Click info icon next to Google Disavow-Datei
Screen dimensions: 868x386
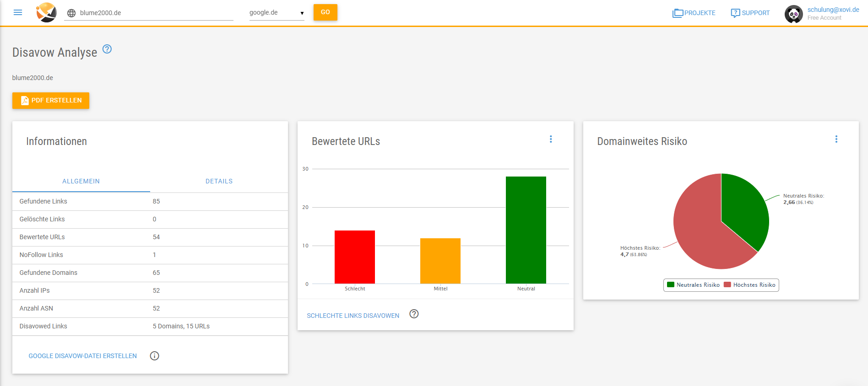click(154, 356)
